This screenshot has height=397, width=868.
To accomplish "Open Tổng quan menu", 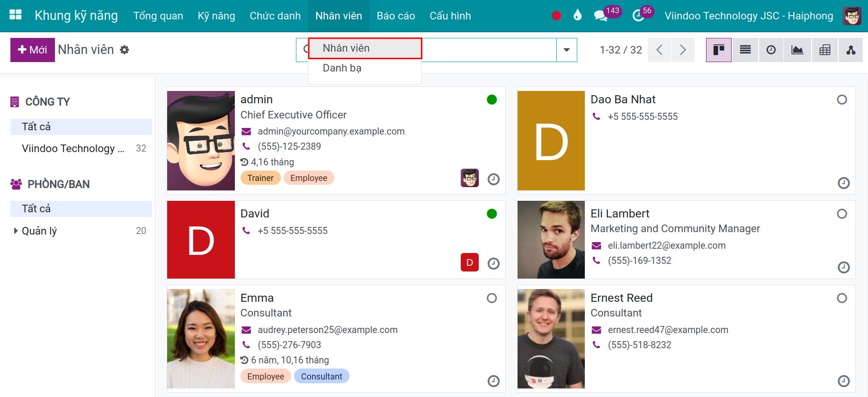I will [158, 16].
